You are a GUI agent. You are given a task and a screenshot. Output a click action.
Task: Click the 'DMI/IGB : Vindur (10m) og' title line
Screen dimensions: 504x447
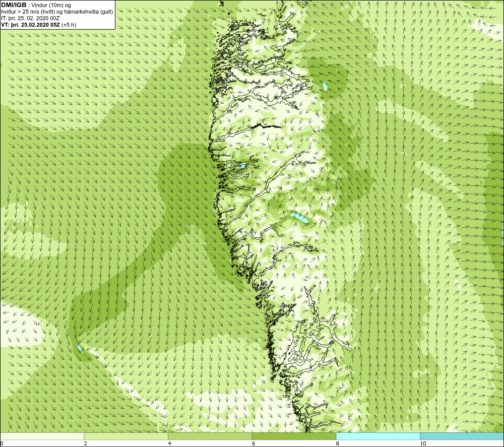(x=36, y=5)
